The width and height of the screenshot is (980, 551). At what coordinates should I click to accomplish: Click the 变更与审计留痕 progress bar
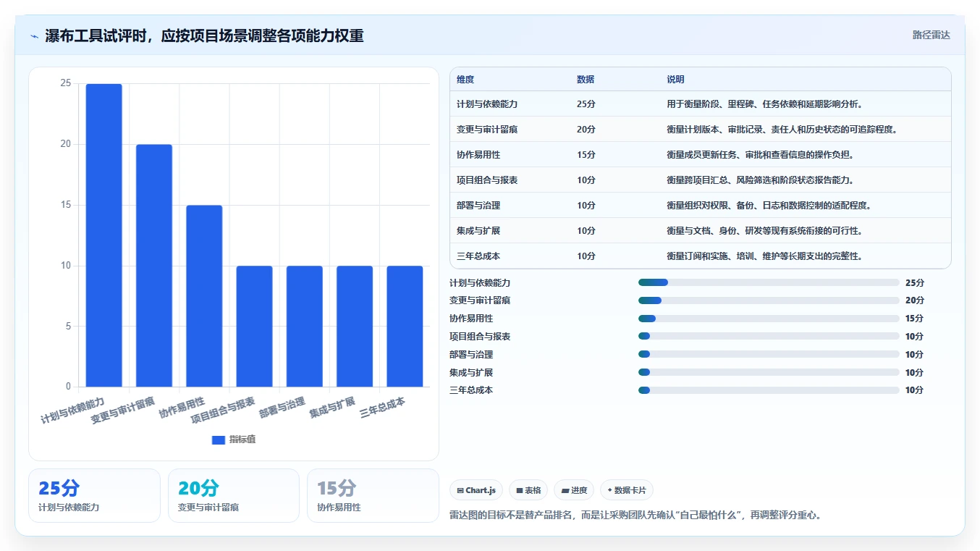(x=769, y=300)
